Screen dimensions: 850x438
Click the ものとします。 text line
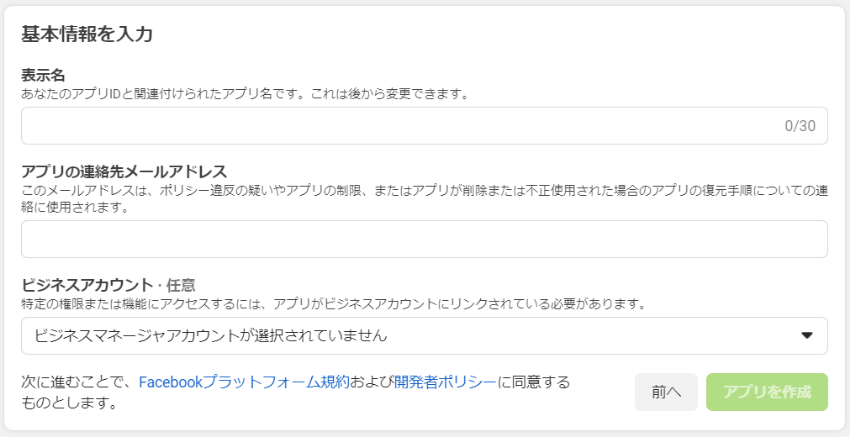(x=69, y=403)
